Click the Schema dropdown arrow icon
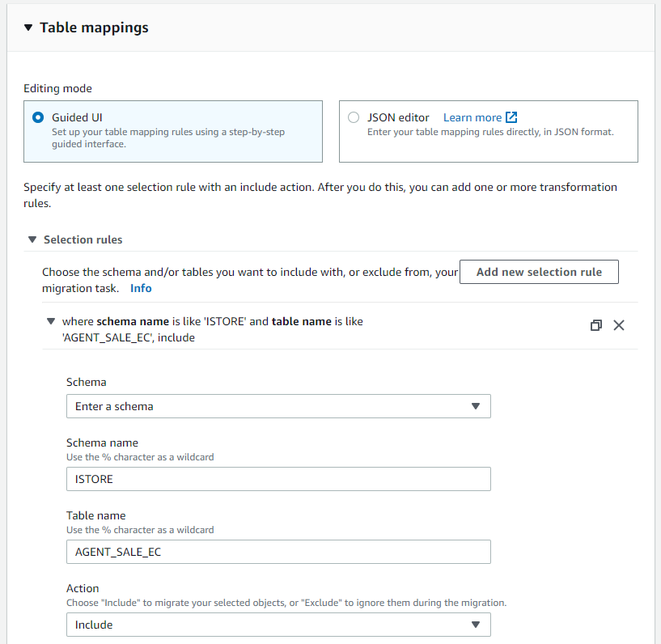Viewport: 661px width, 644px height. point(476,406)
